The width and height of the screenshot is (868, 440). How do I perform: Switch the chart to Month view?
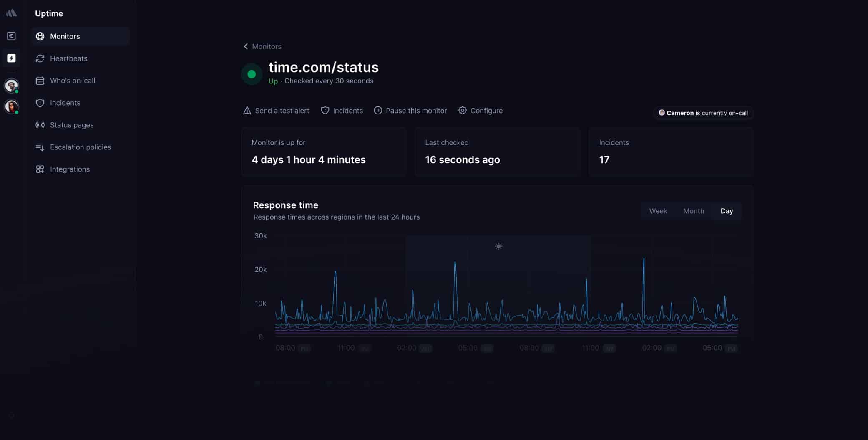pos(694,211)
